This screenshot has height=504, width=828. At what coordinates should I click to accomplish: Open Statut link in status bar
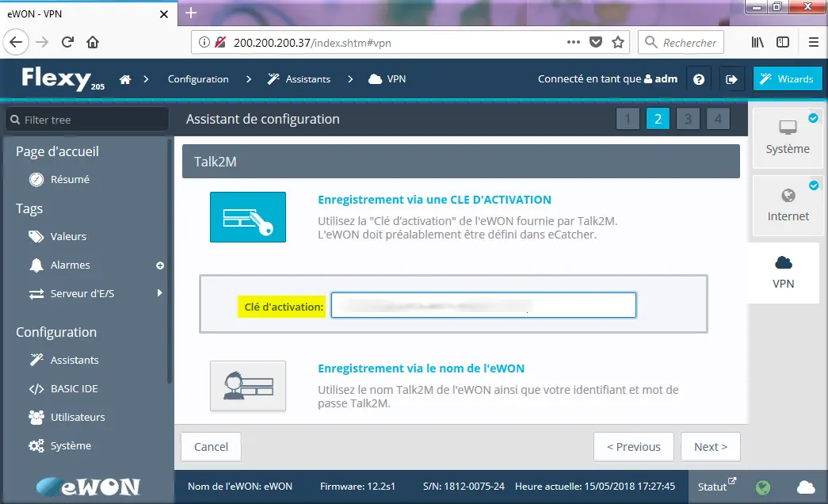[716, 486]
